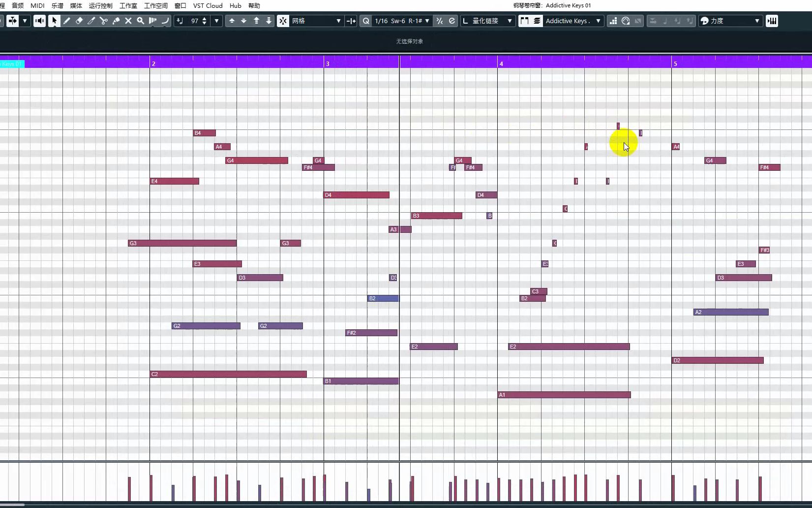812x508 pixels.
Task: Click the insert velocity value 97
Action: pyautogui.click(x=195, y=21)
